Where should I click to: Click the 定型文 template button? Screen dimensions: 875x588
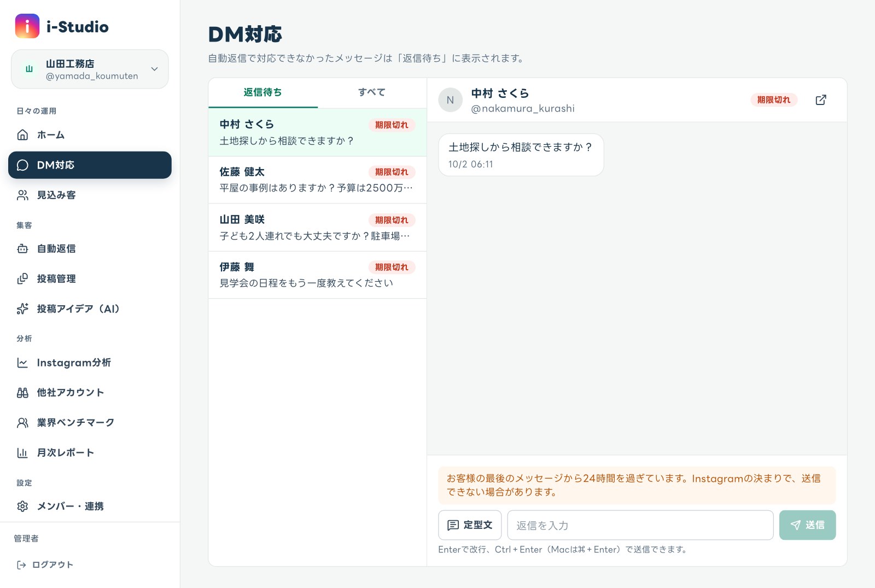(x=470, y=525)
